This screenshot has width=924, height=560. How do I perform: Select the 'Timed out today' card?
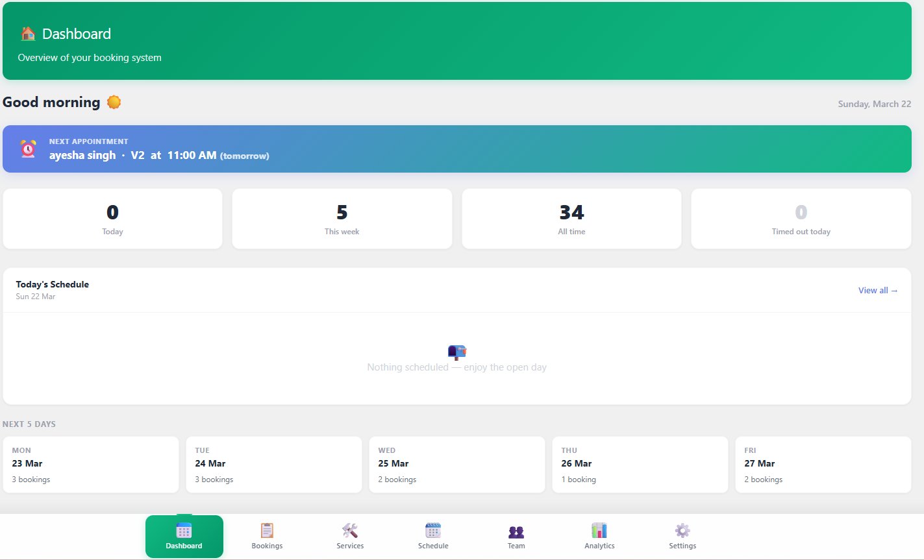801,219
